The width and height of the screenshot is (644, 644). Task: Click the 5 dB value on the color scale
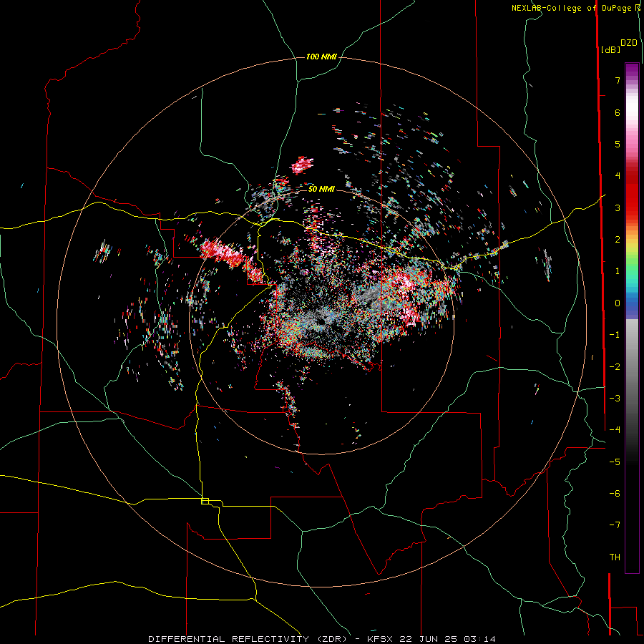point(618,144)
